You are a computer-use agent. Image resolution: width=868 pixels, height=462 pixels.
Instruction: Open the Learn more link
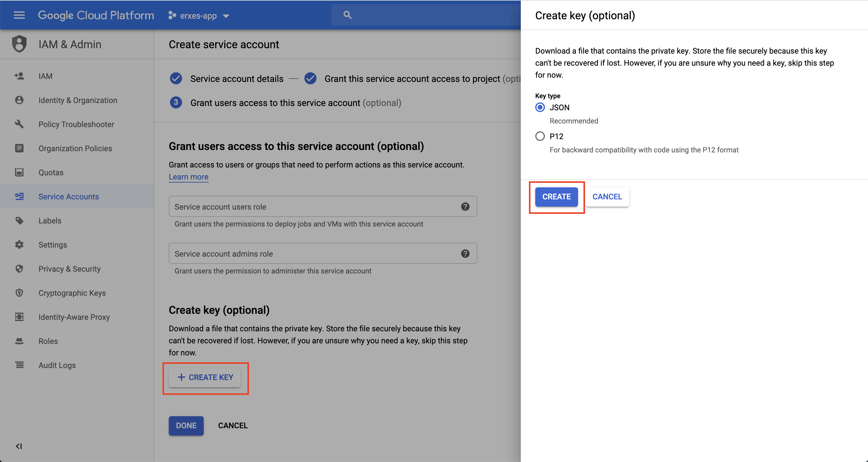tap(188, 177)
